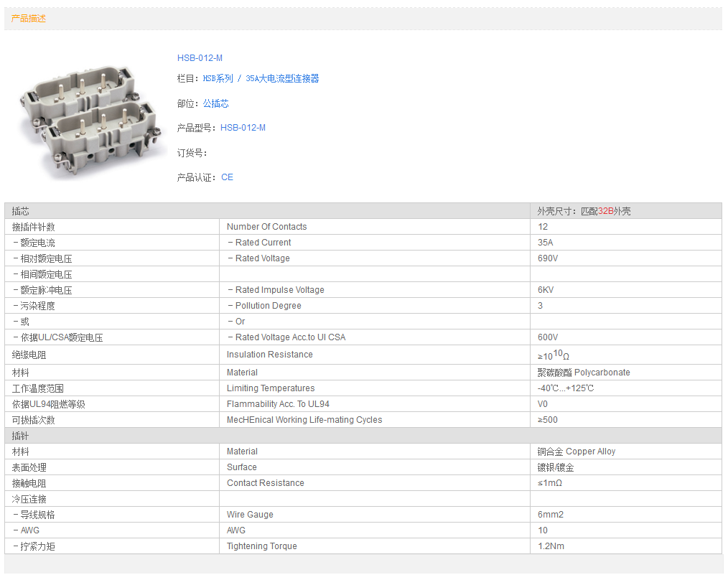
Task: Select the 插芯 section header
Action: pos(21,211)
